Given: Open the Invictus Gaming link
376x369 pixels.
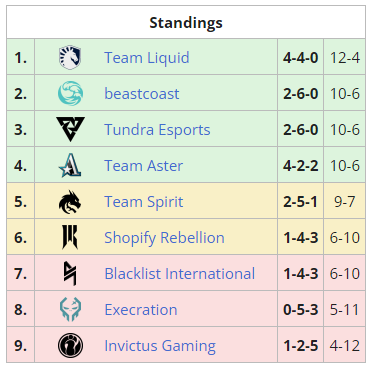Looking at the screenshot, I should (x=160, y=346).
